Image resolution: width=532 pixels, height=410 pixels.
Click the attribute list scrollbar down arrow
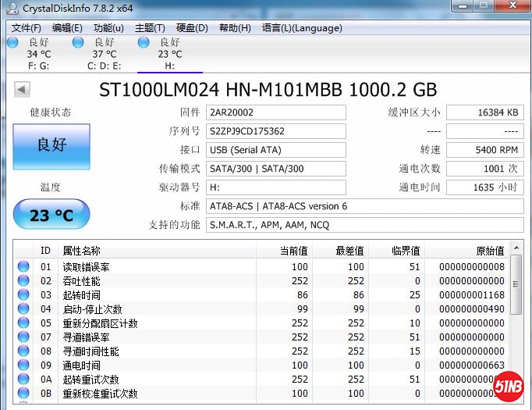point(516,396)
